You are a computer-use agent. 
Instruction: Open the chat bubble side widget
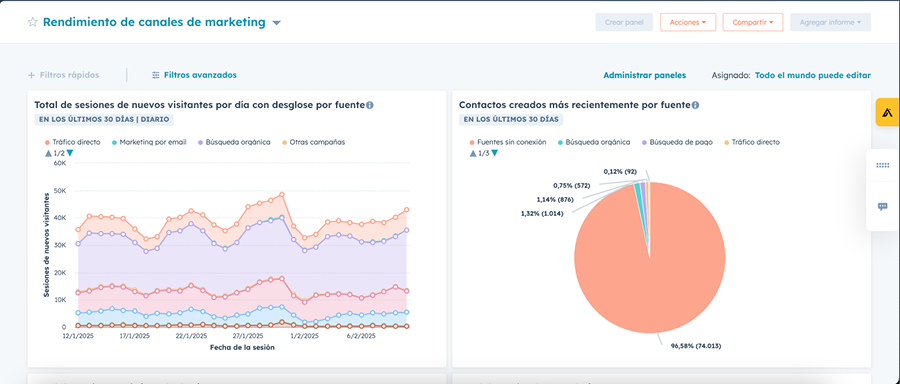pos(883,207)
